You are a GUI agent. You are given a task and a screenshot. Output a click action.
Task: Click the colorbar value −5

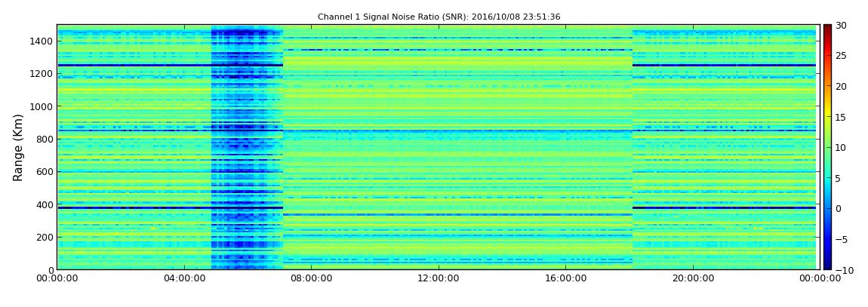point(842,240)
